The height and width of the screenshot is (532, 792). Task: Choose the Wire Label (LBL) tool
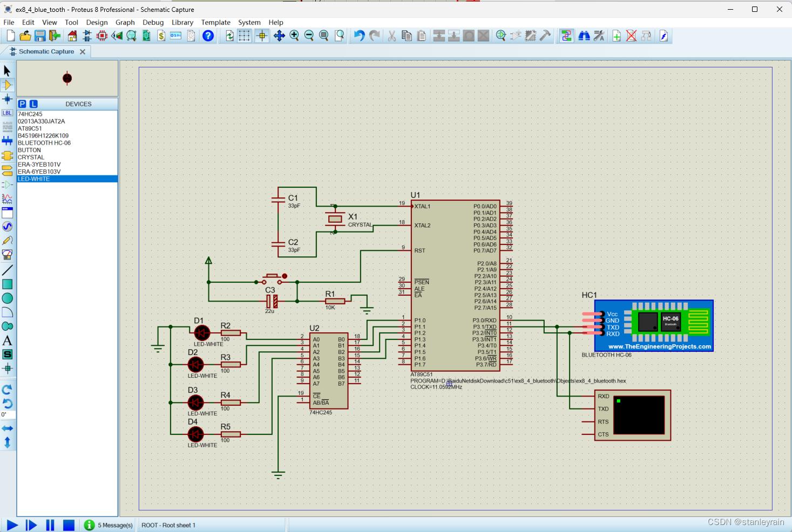(x=8, y=113)
